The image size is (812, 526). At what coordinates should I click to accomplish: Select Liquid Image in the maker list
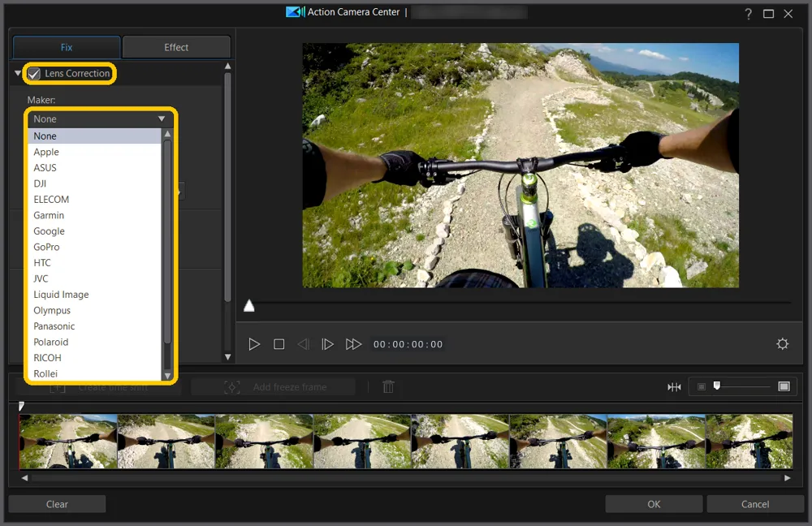pyautogui.click(x=95, y=295)
